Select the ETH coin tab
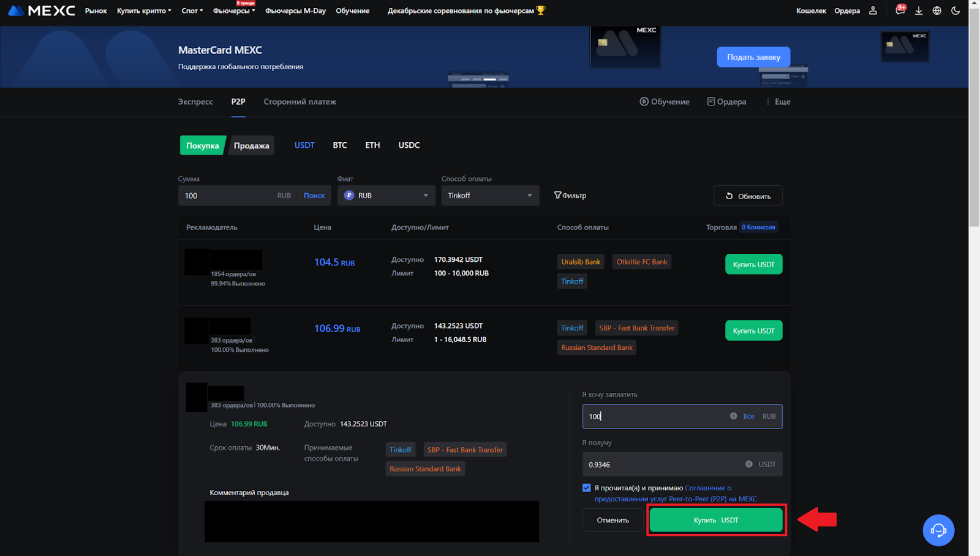980x556 pixels. [372, 145]
